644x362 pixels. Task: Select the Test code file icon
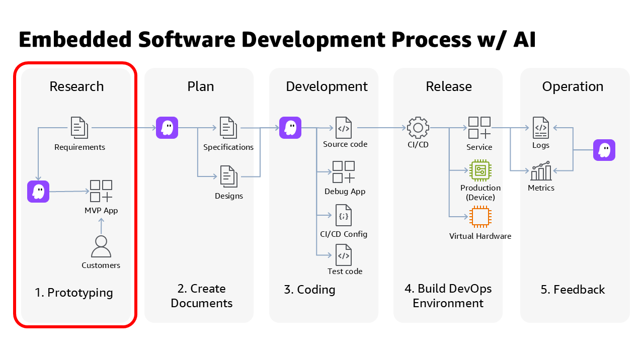344,255
